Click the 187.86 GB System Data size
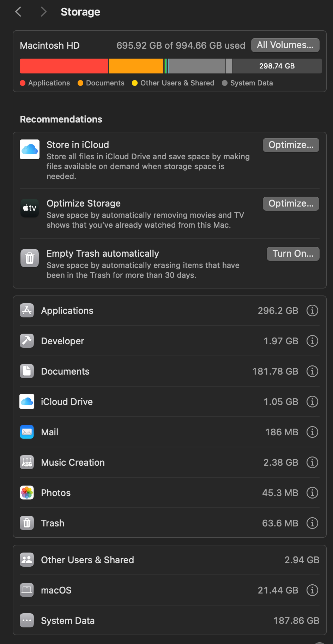The width and height of the screenshot is (333, 644). (x=296, y=621)
